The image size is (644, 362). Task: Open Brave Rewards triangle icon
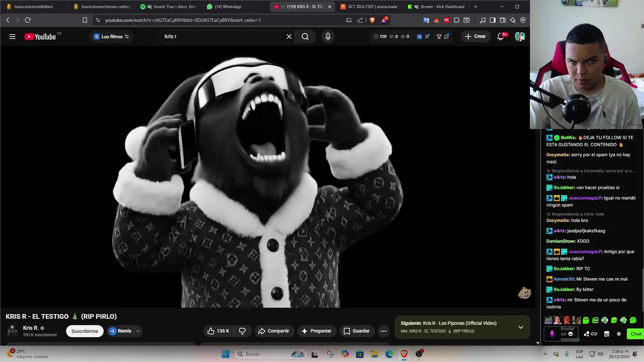(x=384, y=20)
